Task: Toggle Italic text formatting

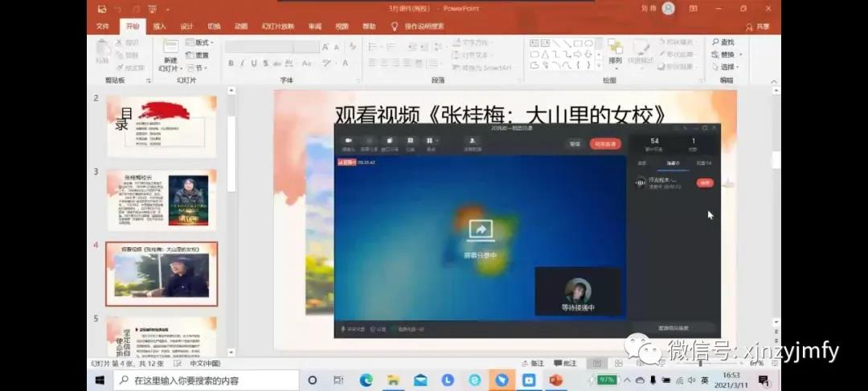Action: tap(242, 64)
